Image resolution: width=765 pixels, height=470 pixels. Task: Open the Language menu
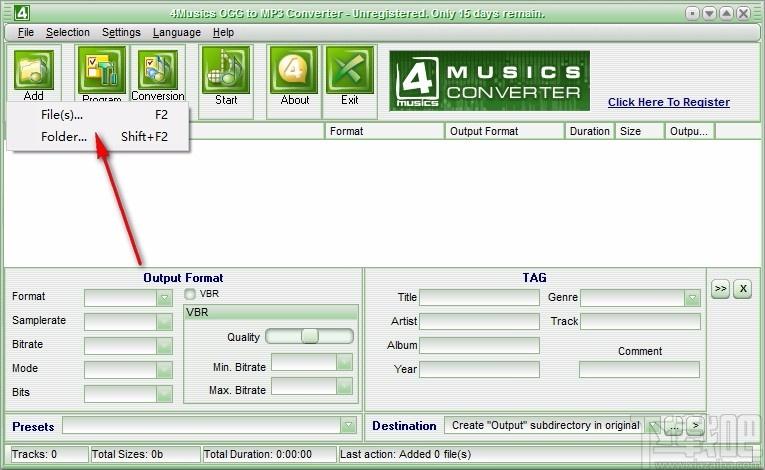coord(177,32)
